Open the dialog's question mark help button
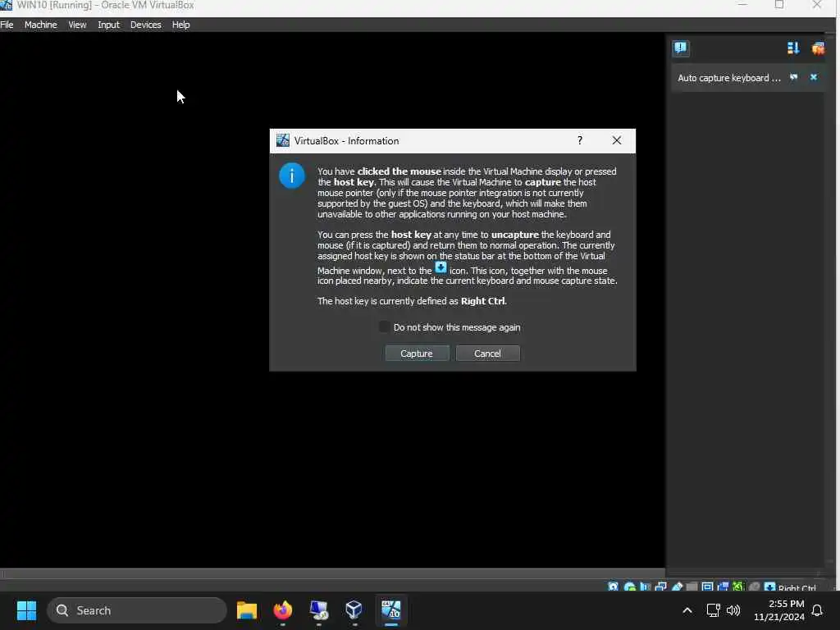The width and height of the screenshot is (840, 630). [x=580, y=140]
